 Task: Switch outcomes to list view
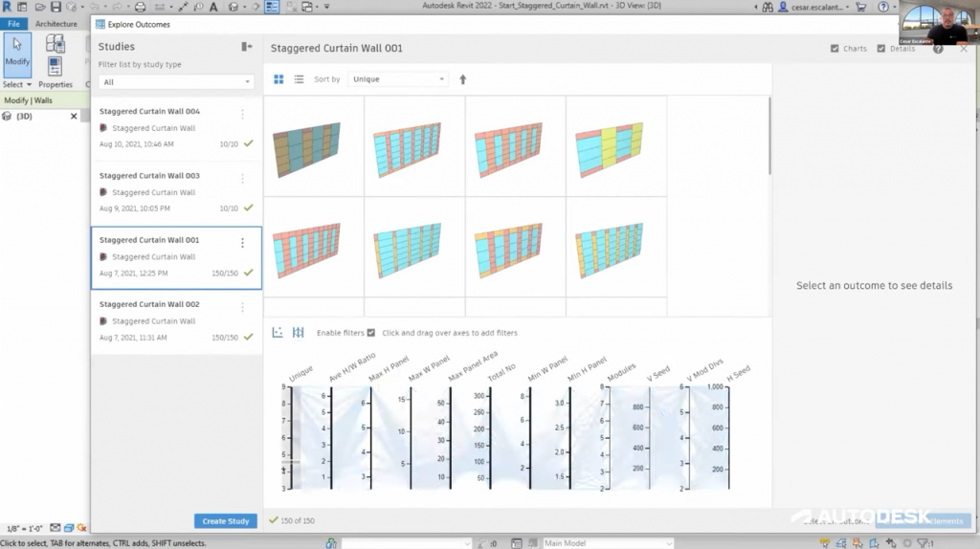(x=299, y=79)
